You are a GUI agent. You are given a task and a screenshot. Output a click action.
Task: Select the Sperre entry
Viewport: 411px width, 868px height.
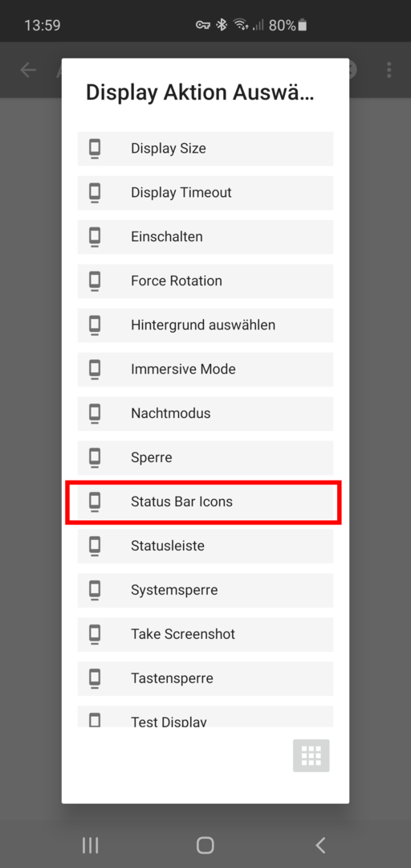coord(205,458)
